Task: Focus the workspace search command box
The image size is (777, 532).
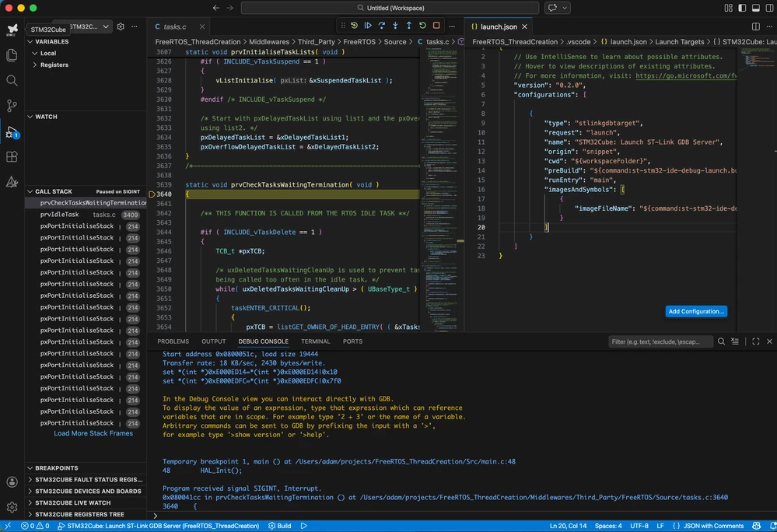Action: [390, 8]
